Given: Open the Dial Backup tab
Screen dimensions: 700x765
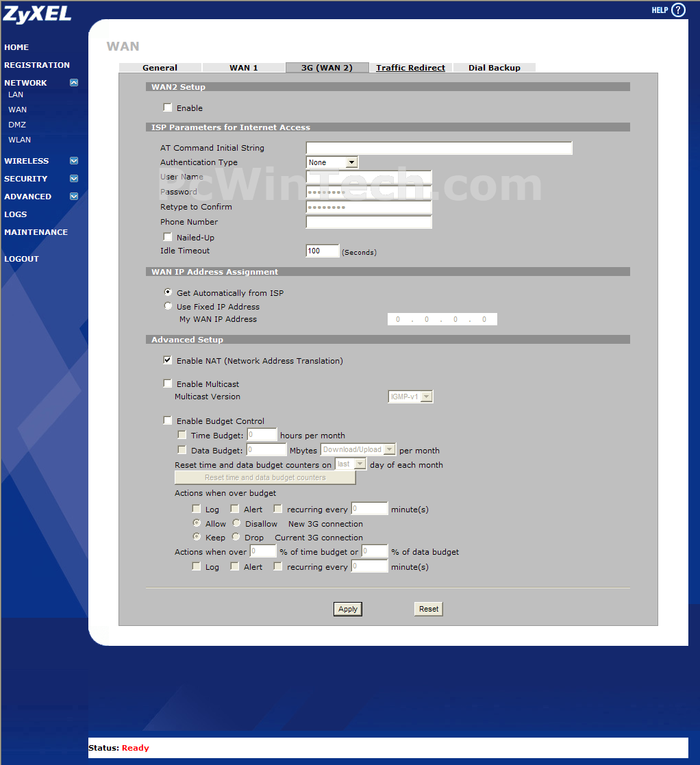Looking at the screenshot, I should click(x=495, y=68).
